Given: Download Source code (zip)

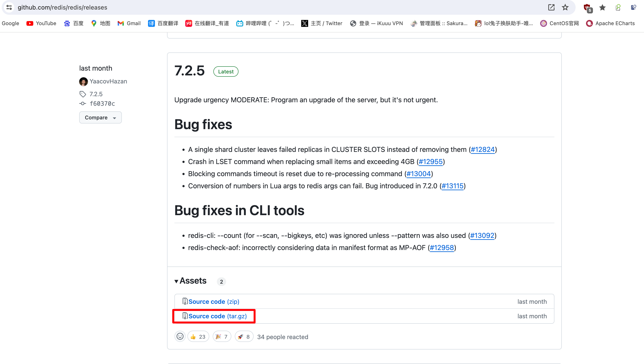Looking at the screenshot, I should click(x=214, y=302).
